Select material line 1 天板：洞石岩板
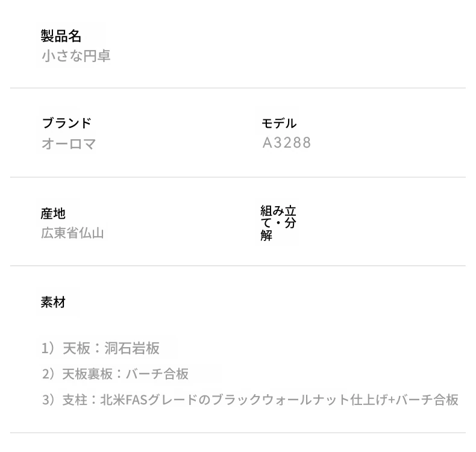 click(101, 348)
